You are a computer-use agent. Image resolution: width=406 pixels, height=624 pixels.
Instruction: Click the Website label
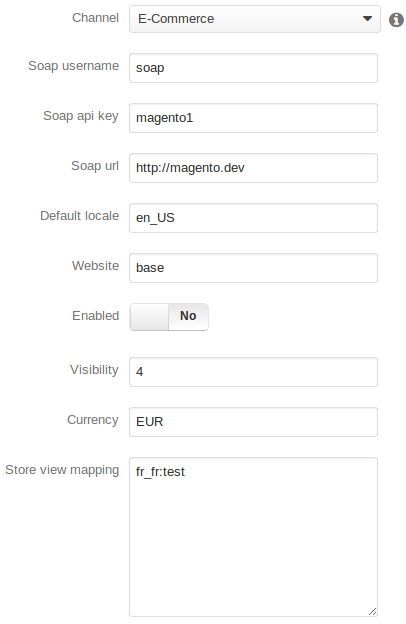point(95,266)
